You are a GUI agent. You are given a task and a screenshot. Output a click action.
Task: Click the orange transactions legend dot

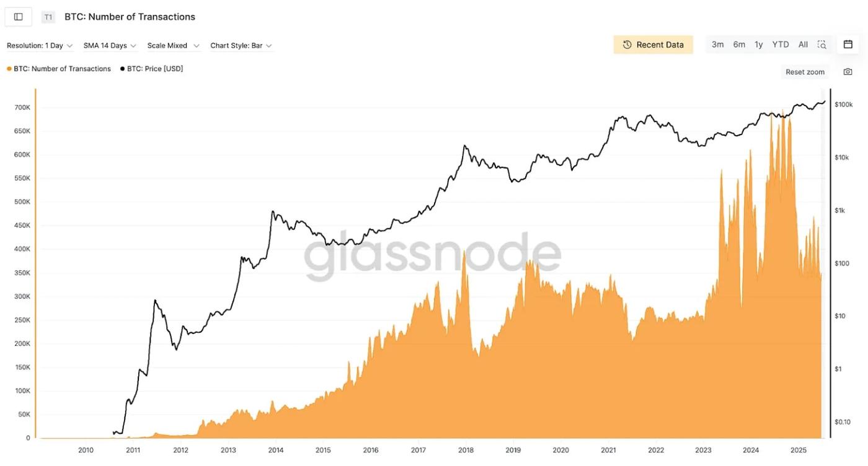[9, 69]
